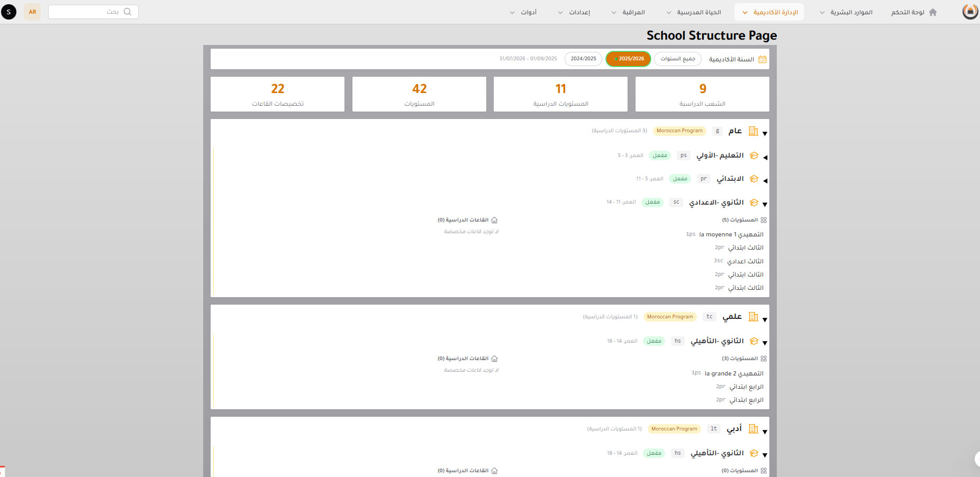Select the جميع السنوات filter option

pyautogui.click(x=678, y=59)
